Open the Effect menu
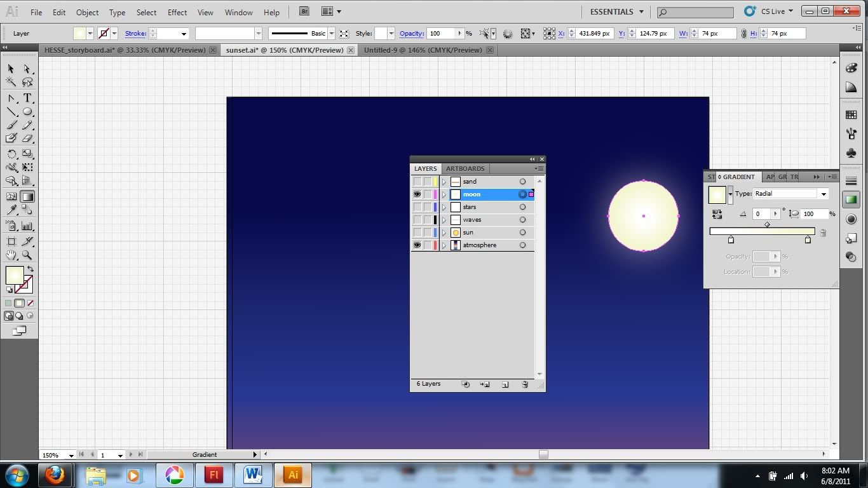The width and height of the screenshot is (868, 488). 177,12
